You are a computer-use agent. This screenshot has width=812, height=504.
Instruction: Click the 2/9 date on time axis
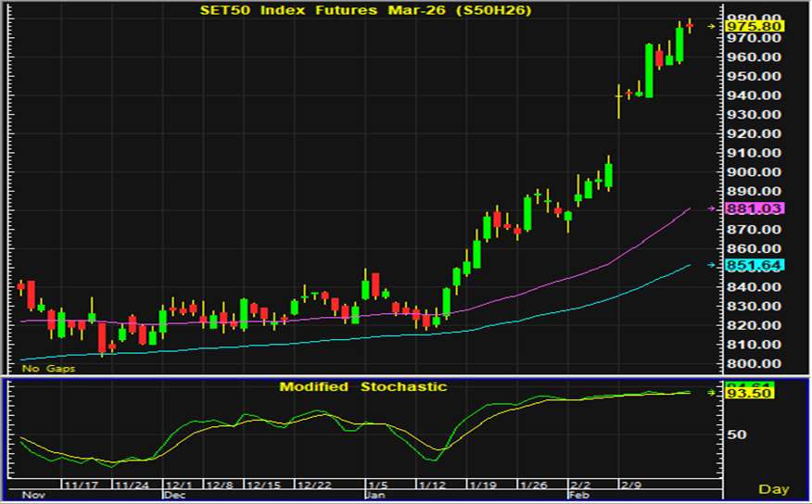click(631, 485)
